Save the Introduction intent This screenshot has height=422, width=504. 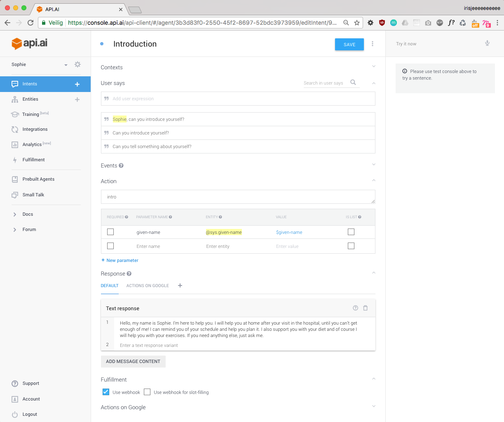coord(349,44)
